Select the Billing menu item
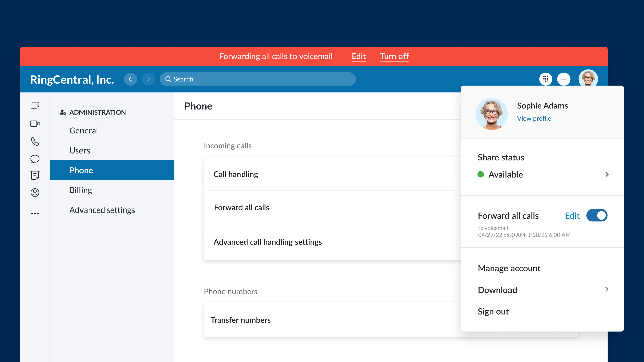This screenshot has height=362, width=644. (x=80, y=190)
